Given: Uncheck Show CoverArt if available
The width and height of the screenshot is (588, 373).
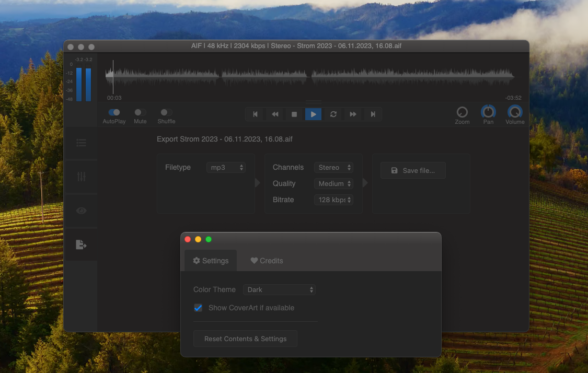Looking at the screenshot, I should click(x=198, y=308).
